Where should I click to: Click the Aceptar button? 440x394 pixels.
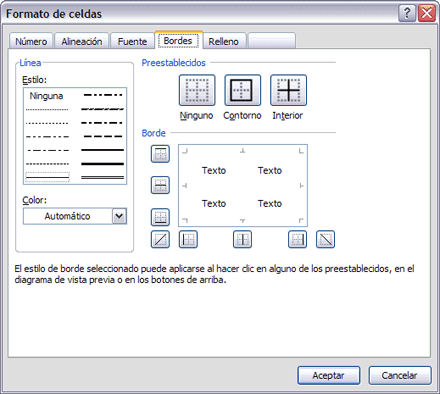[x=329, y=375]
